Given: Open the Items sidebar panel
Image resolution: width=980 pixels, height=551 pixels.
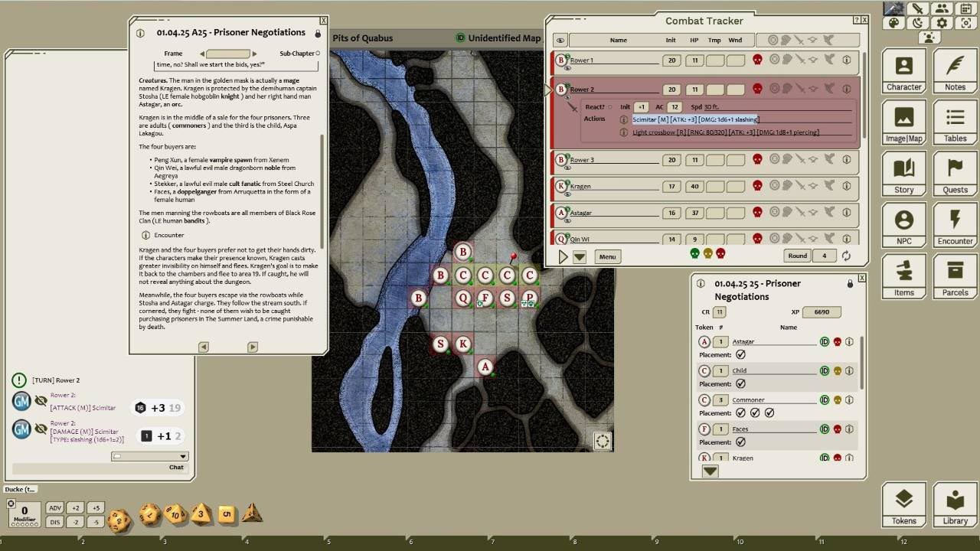Looking at the screenshot, I should point(904,277).
